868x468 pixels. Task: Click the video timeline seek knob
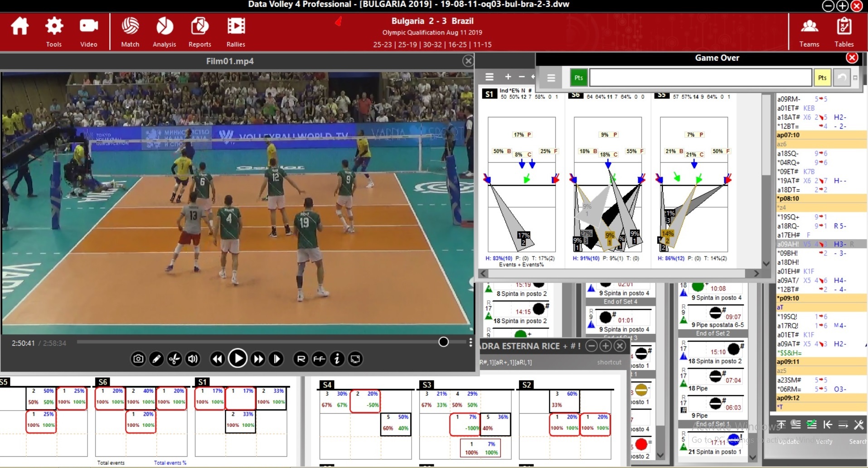point(444,342)
